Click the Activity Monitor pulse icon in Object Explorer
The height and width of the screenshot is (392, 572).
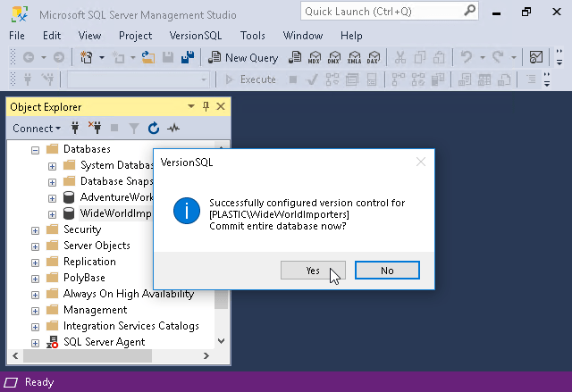(x=173, y=128)
